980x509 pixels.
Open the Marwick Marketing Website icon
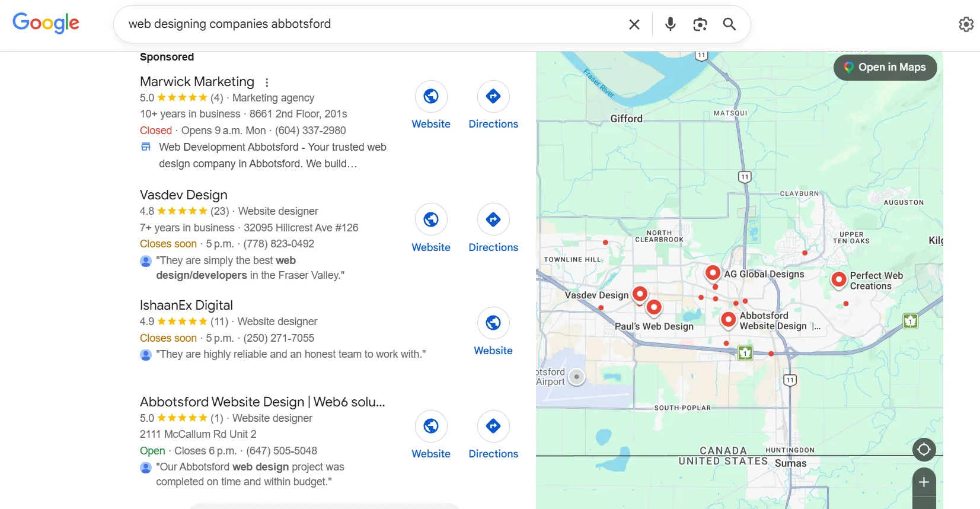[x=431, y=96]
